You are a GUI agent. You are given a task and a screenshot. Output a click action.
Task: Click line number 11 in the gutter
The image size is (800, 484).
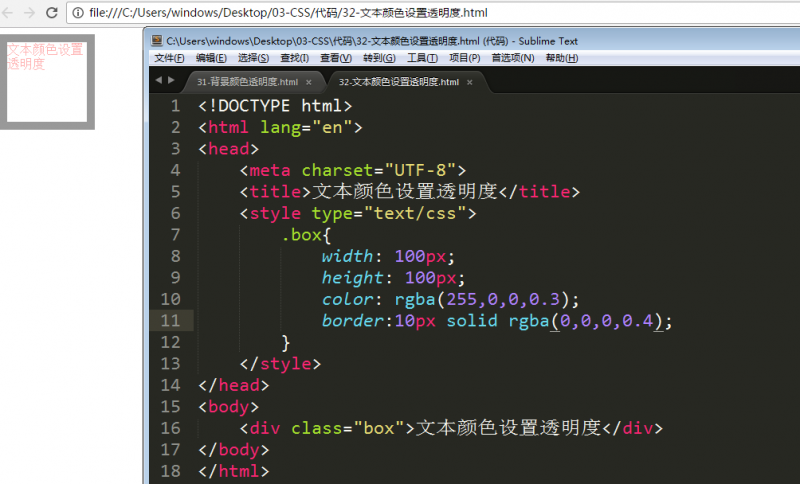(x=170, y=320)
